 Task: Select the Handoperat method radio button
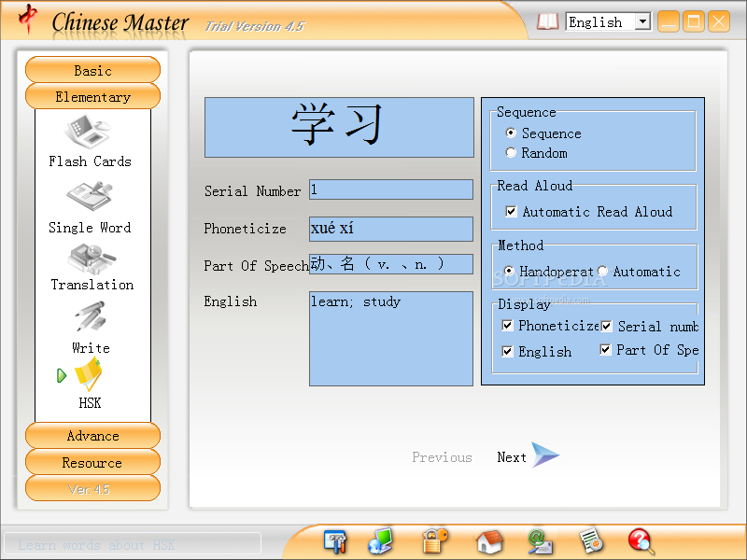coord(509,271)
